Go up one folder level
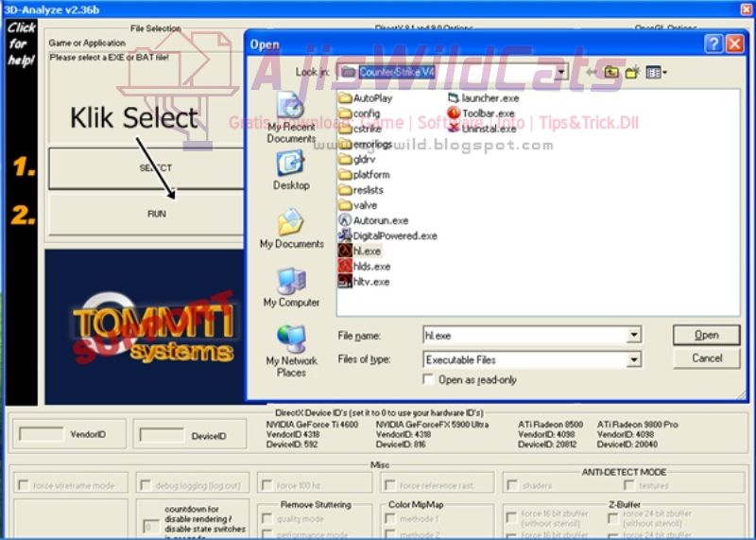The width and height of the screenshot is (756, 540). [611, 73]
